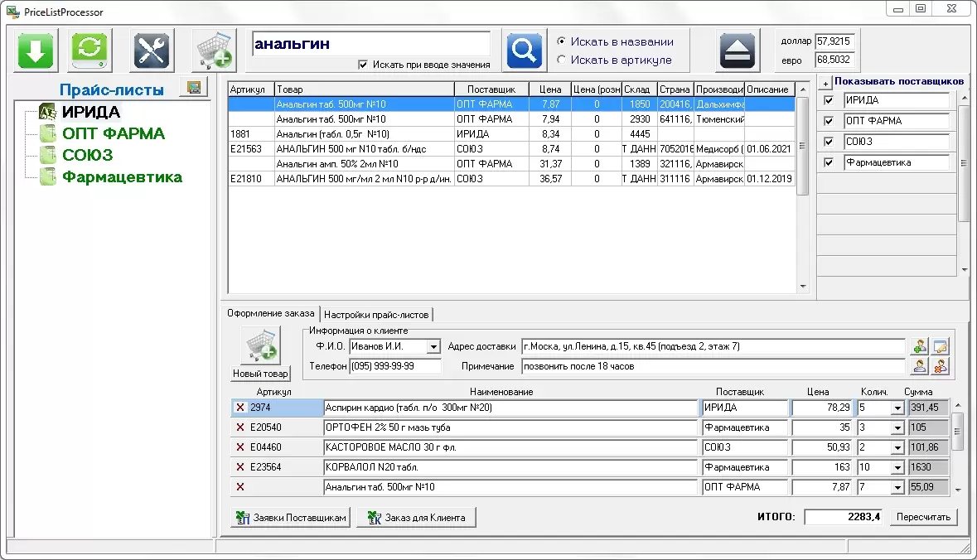Uncheck the СОЮЗ supplier checkbox
The width and height of the screenshot is (977, 560).
(x=829, y=142)
